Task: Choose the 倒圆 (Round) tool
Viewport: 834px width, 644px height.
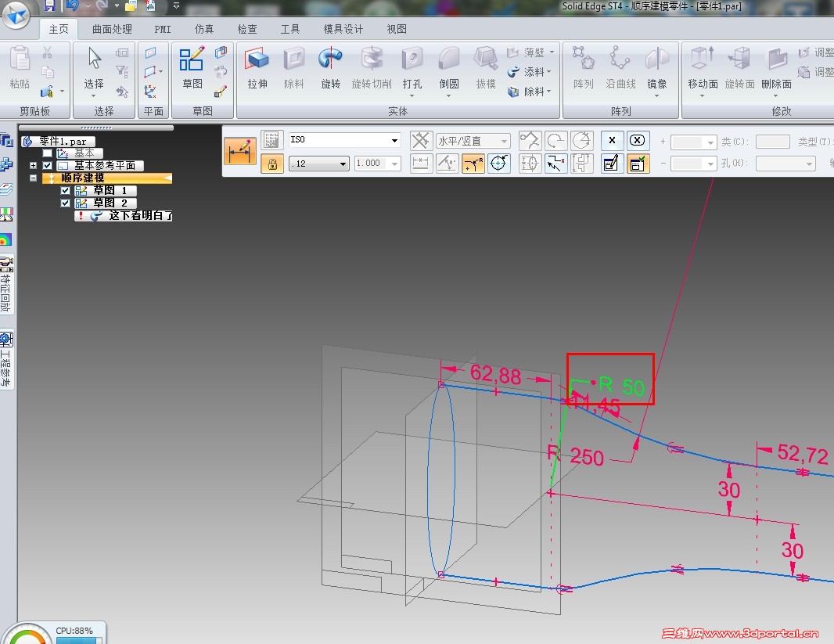Action: (449, 68)
